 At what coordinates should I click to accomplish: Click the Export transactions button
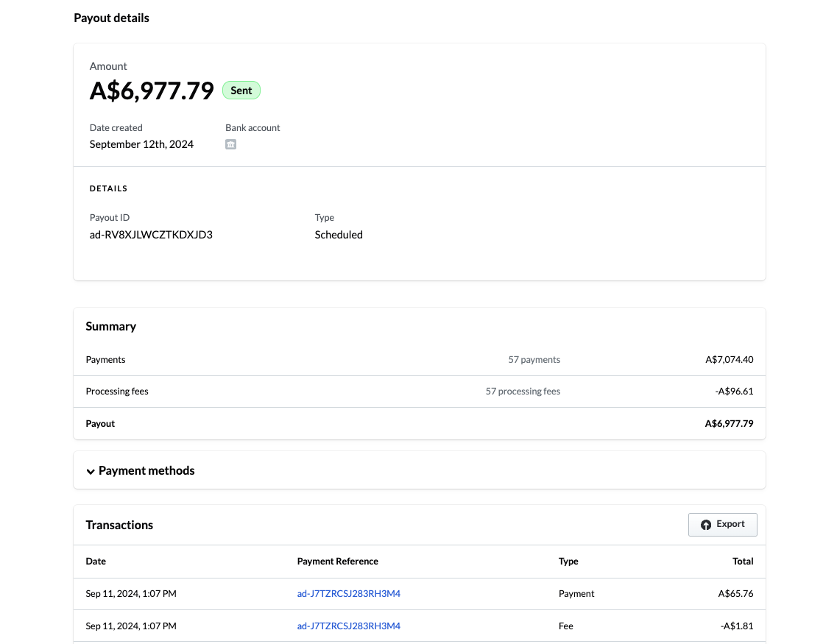[722, 525]
